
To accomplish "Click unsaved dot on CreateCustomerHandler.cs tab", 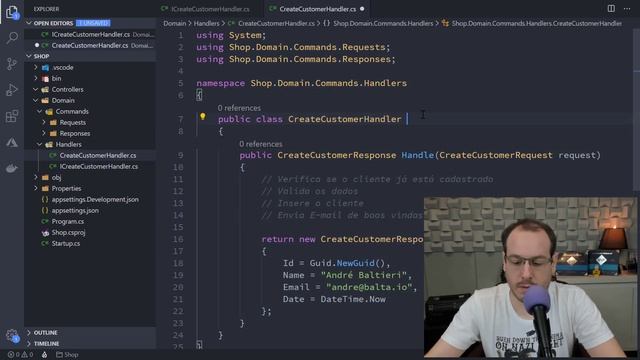I will [362, 9].
